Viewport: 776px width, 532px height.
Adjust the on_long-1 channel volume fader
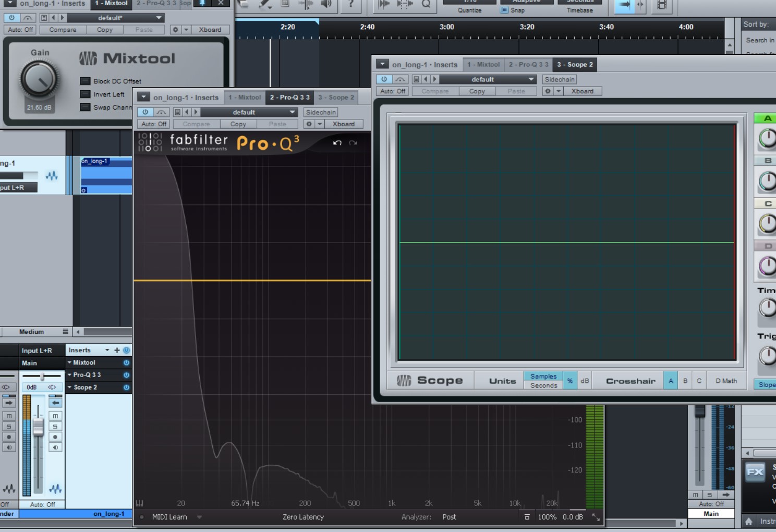click(x=38, y=428)
